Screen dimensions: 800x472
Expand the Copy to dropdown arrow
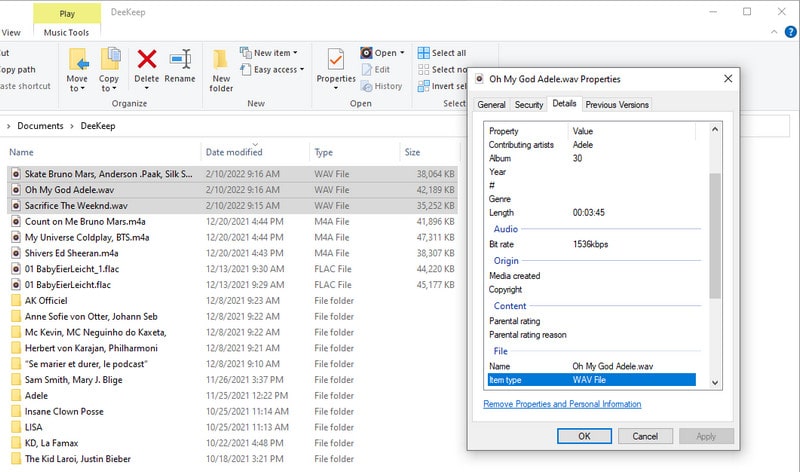click(114, 89)
